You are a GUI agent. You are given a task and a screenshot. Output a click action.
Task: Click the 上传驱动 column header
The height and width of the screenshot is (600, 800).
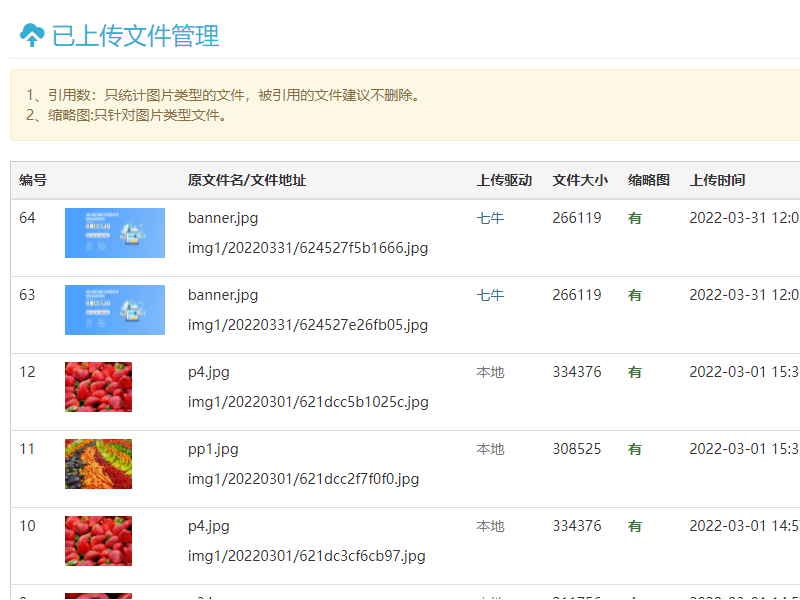(x=504, y=181)
